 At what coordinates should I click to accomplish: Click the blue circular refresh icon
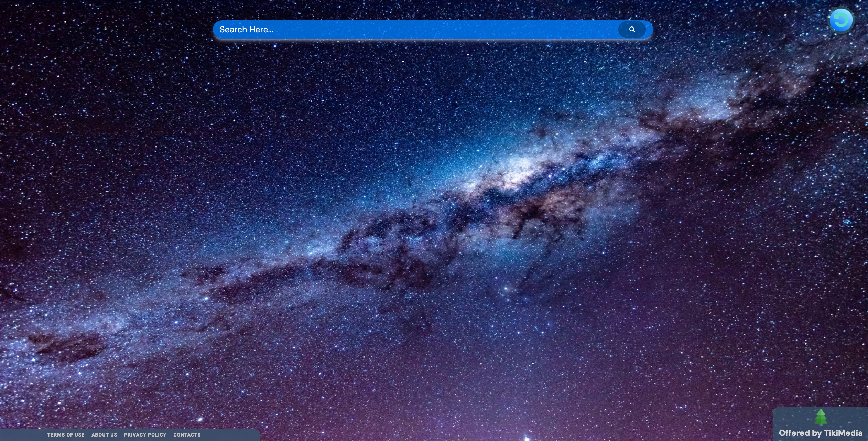[841, 20]
